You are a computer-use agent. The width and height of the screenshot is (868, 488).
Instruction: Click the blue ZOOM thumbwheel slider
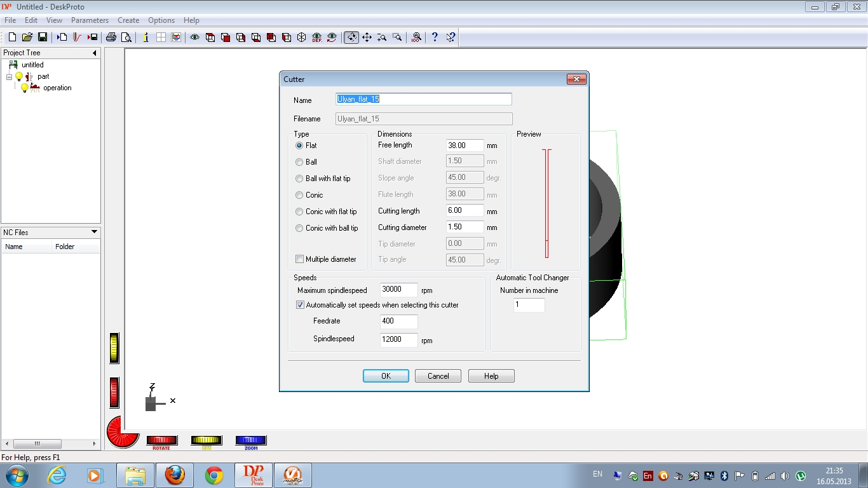pos(251,440)
